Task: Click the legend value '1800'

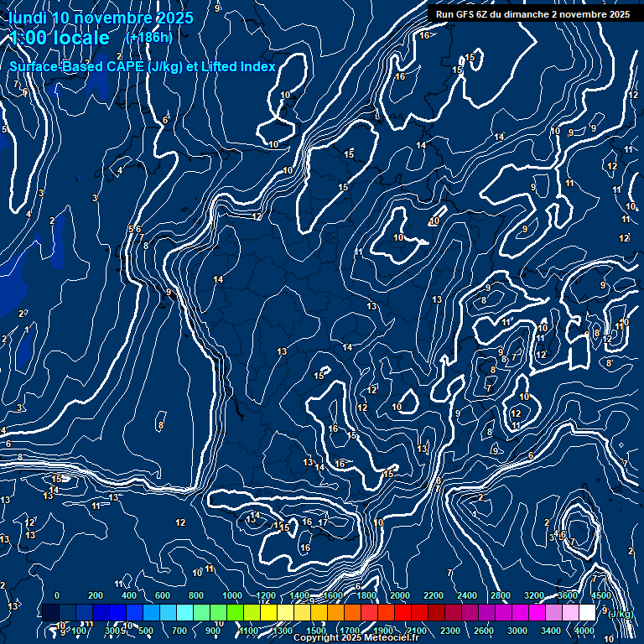Action: [366, 595]
